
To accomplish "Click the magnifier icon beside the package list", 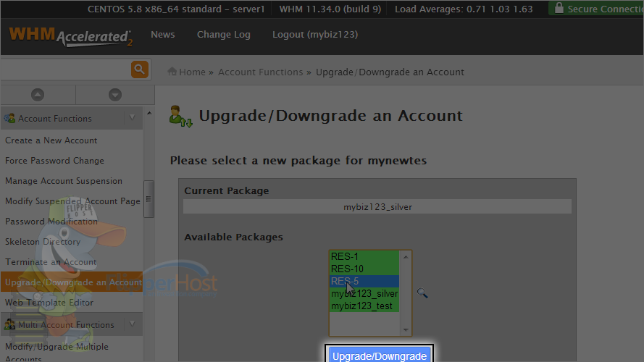I will (422, 292).
